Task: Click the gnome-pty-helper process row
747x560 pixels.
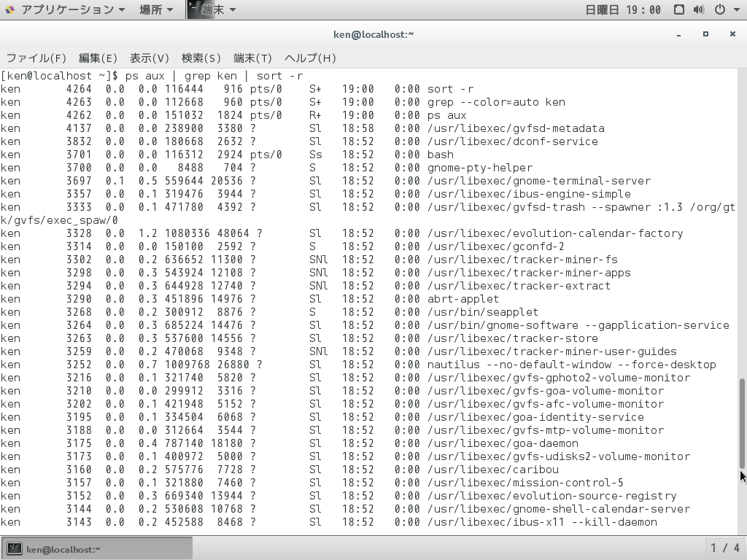Action: point(267,168)
